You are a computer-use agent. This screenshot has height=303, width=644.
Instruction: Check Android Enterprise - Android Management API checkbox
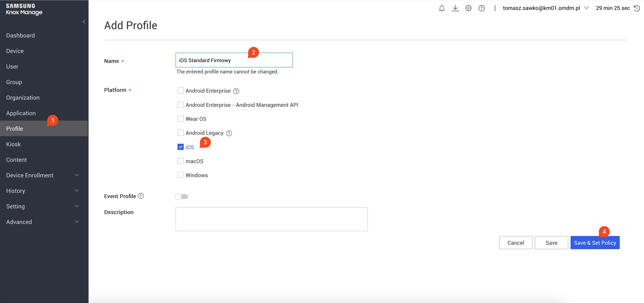pyautogui.click(x=180, y=104)
